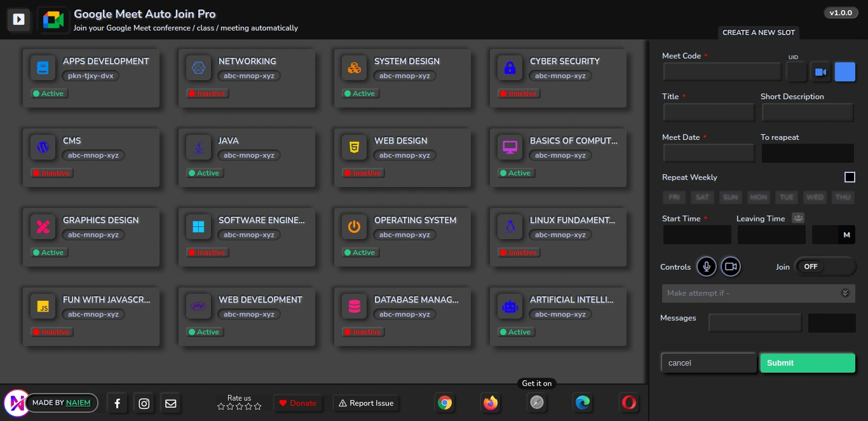Open the Instagram link icon
868x421 pixels.
144,403
